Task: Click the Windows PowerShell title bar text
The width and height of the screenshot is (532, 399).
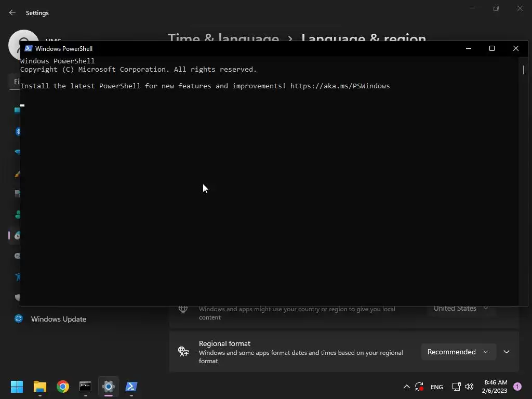Action: pos(64,48)
